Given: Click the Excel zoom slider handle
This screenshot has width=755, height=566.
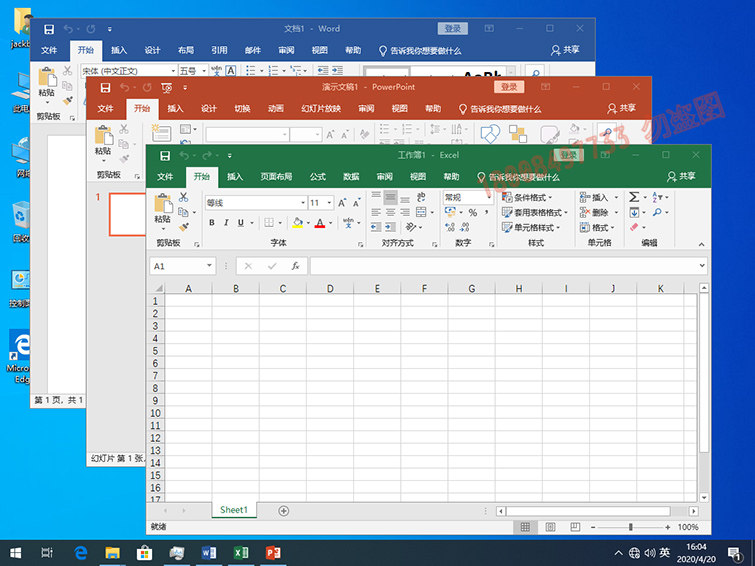Looking at the screenshot, I should point(630,527).
